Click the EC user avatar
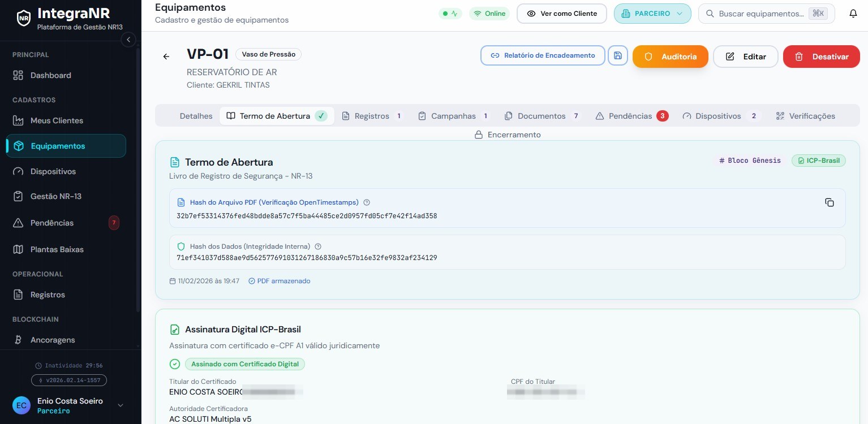 coord(22,405)
